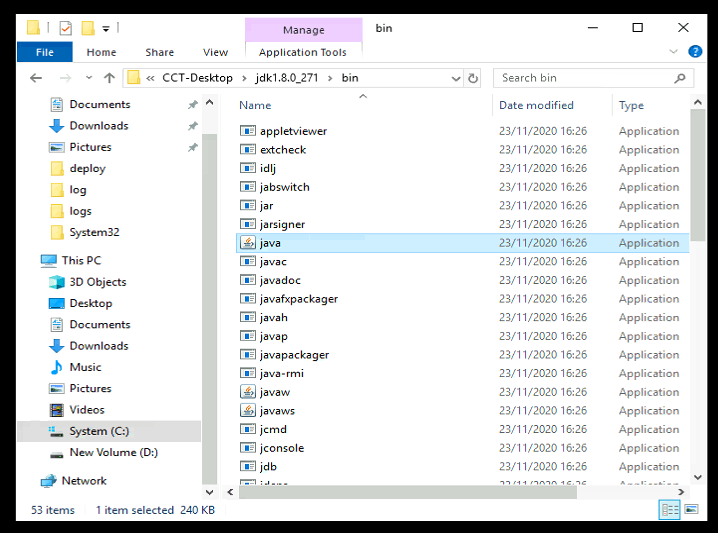The image size is (718, 533).
Task: Open Network in navigation pane
Action: [x=84, y=481]
